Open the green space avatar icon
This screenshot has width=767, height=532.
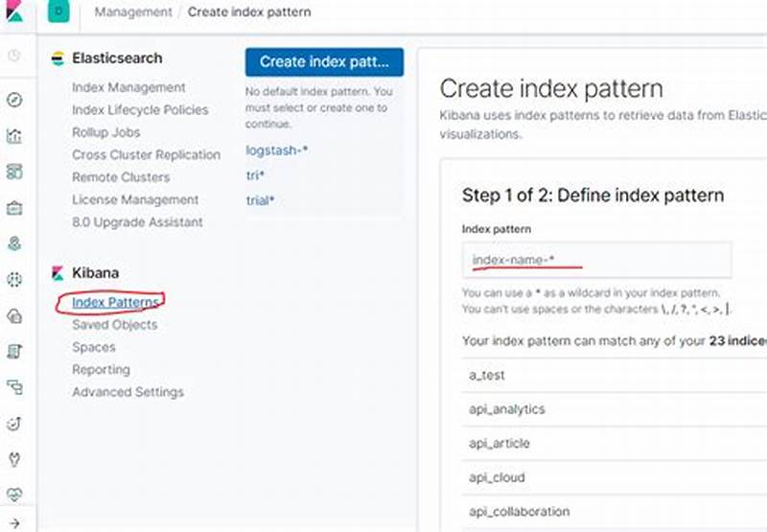point(58,11)
